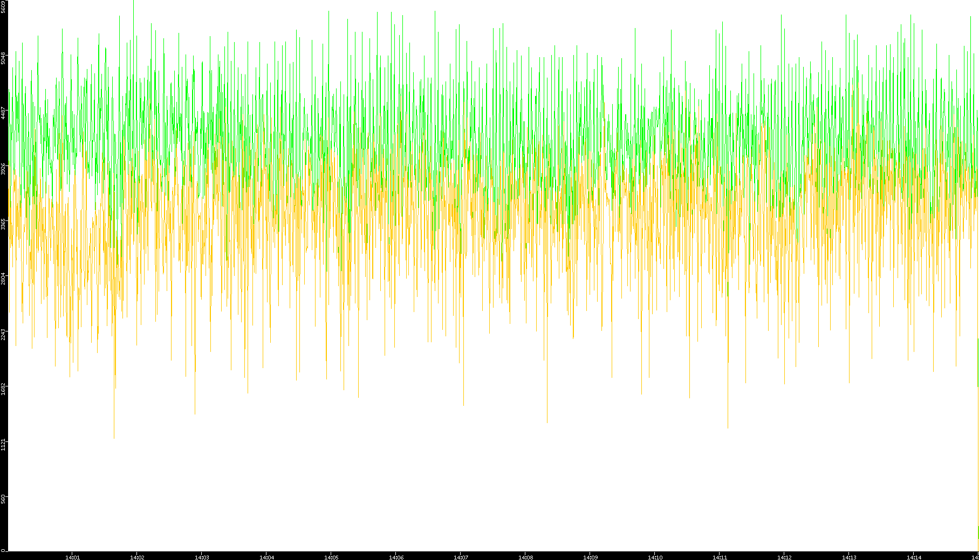The width and height of the screenshot is (979, 560).
Task: Click the 3926 y-axis label
Action: point(3,169)
